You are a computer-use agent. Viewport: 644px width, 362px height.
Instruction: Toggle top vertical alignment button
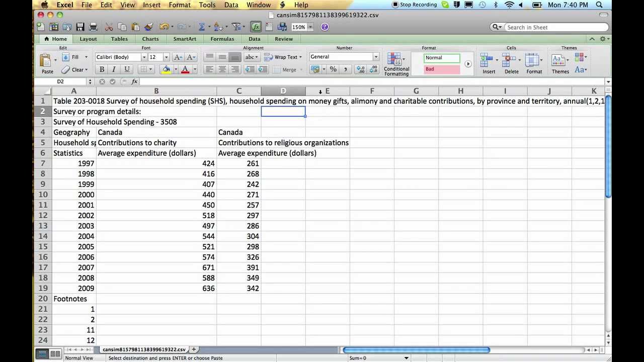[x=210, y=57]
